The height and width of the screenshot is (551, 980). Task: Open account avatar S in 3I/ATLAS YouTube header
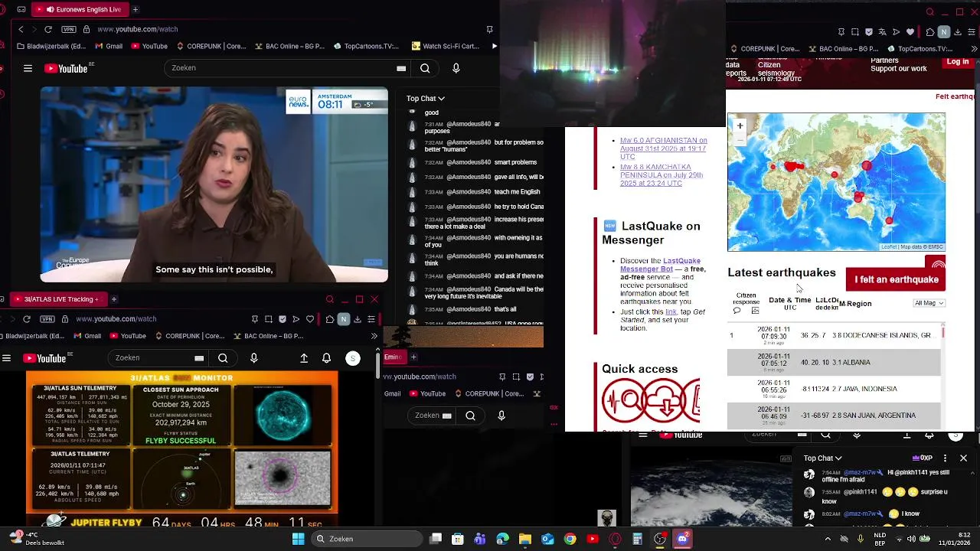click(x=353, y=358)
